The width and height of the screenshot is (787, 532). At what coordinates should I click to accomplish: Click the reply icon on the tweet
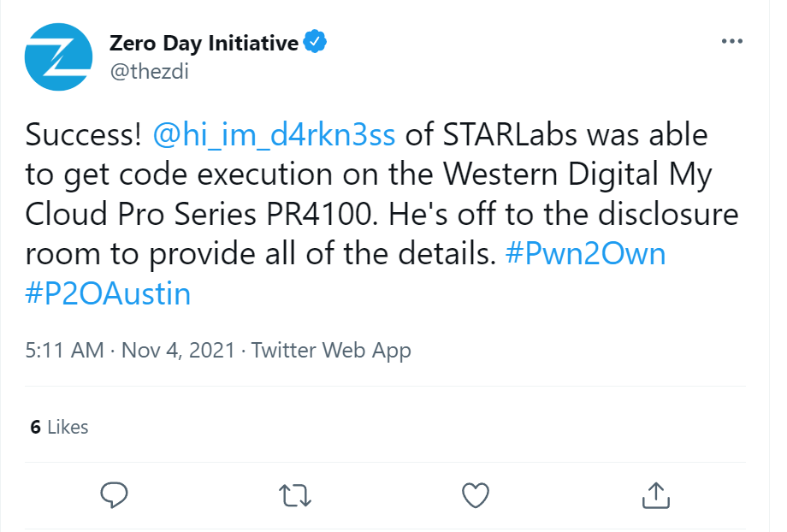tap(115, 495)
